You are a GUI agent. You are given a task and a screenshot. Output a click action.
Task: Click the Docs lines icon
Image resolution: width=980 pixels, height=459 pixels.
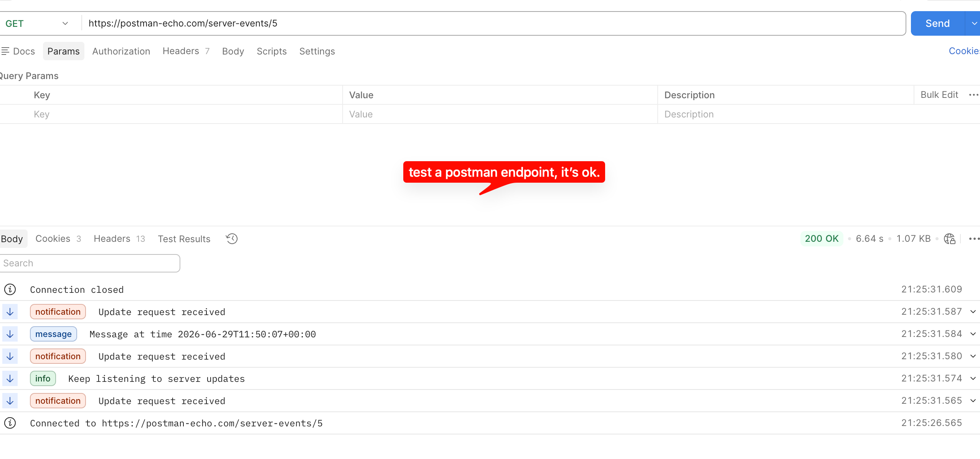point(5,51)
